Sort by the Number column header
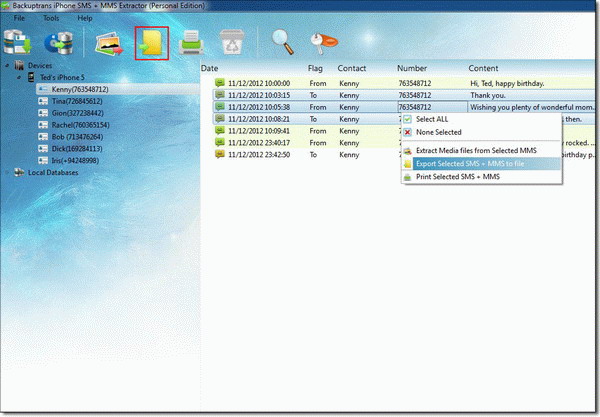Image resolution: width=600 pixels, height=417 pixels. [412, 68]
